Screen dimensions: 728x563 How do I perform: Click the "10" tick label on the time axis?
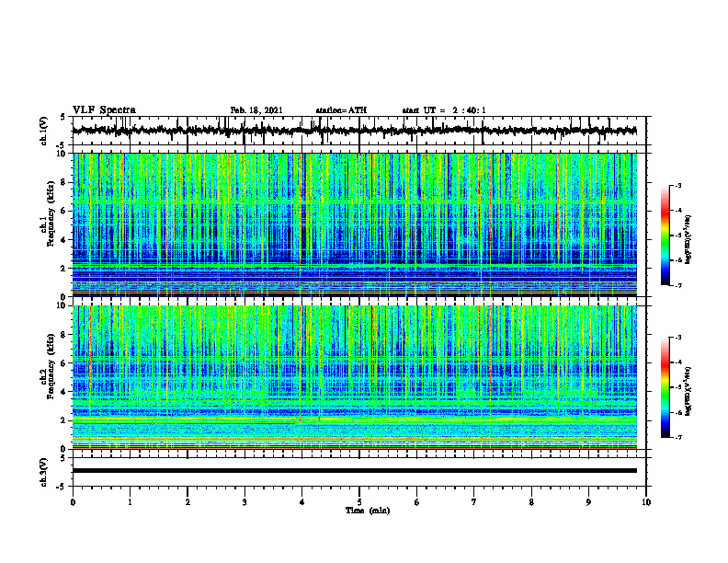click(x=646, y=502)
